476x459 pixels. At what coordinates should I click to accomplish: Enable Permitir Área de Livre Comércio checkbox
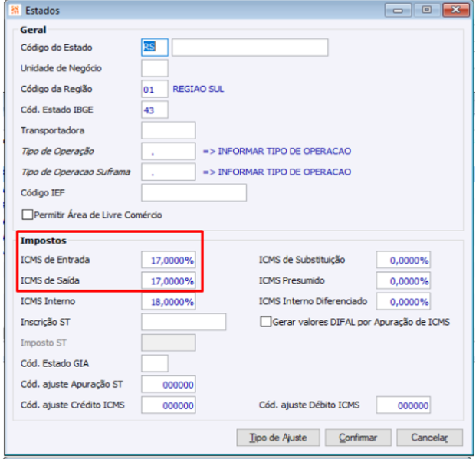[28, 215]
